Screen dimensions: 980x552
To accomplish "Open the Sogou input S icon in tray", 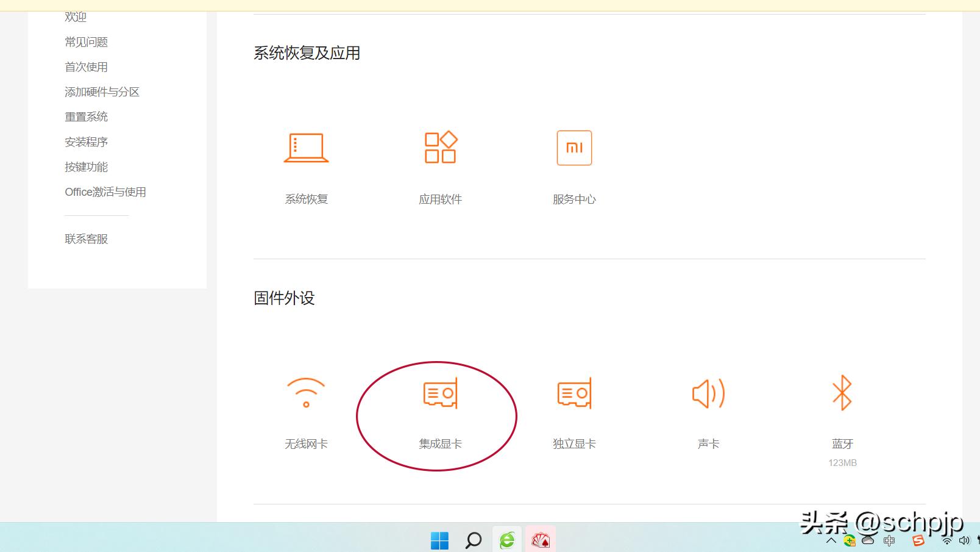I will [918, 541].
